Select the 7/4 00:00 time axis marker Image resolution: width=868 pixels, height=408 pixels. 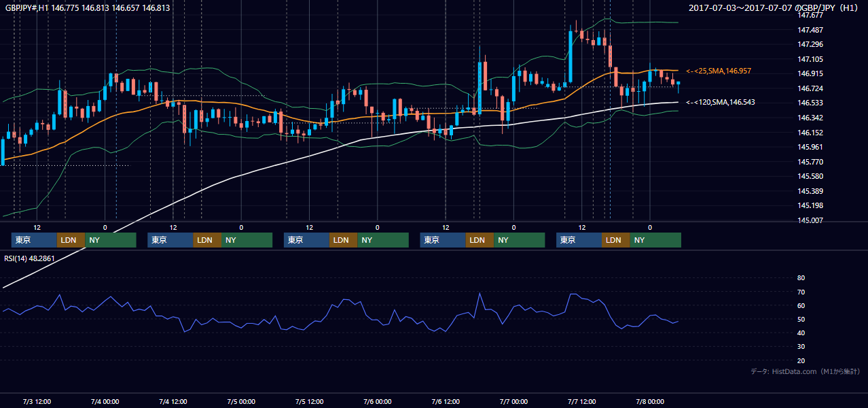point(105,401)
